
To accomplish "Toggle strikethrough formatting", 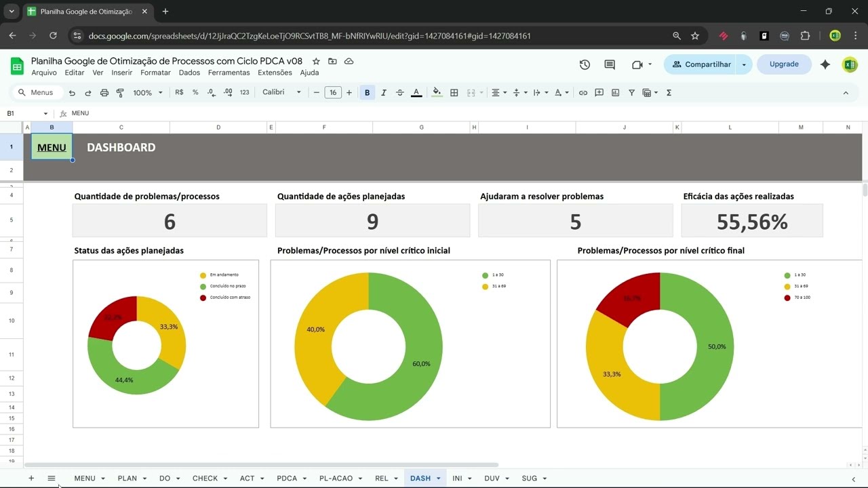I will 400,93.
